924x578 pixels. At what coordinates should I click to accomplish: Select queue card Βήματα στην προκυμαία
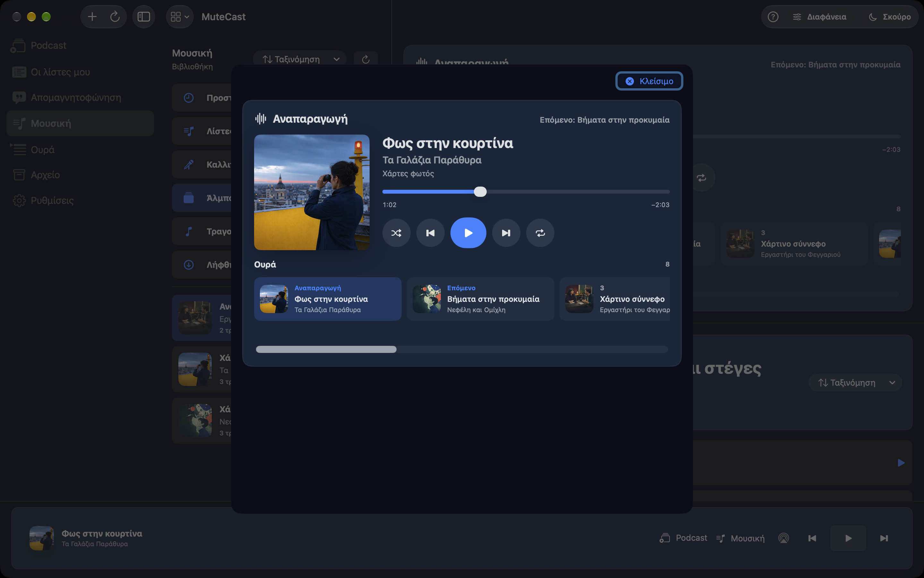coord(480,299)
